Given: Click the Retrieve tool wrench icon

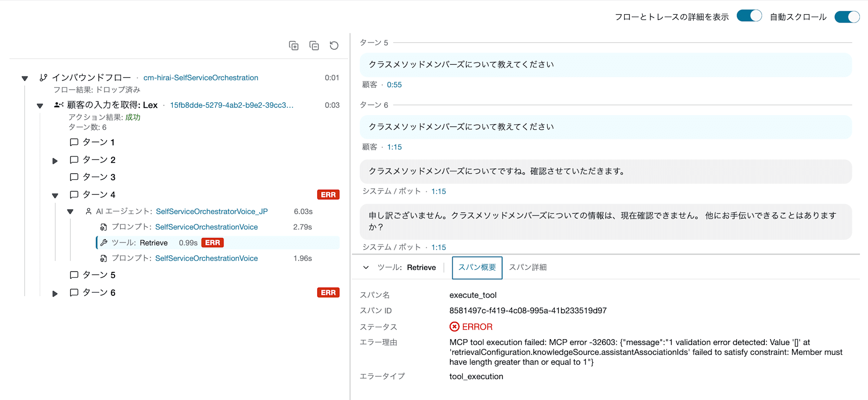Looking at the screenshot, I should pyautogui.click(x=104, y=243).
